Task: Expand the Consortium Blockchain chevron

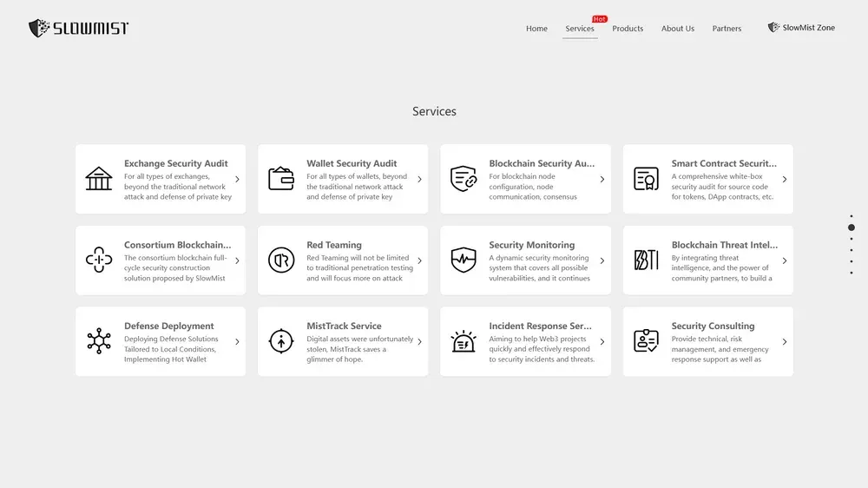Action: pos(238,260)
